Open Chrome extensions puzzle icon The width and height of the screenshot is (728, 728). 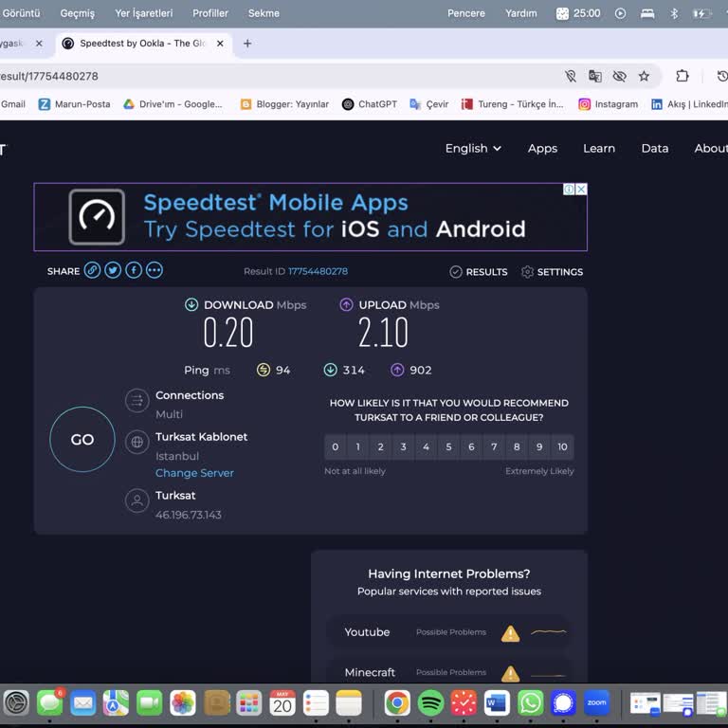pos(682,76)
